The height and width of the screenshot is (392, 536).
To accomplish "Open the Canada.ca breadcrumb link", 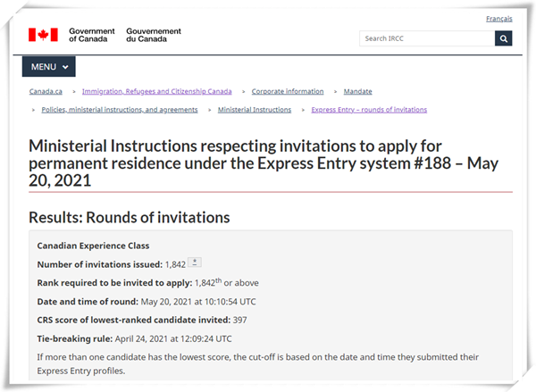I will coord(46,91).
